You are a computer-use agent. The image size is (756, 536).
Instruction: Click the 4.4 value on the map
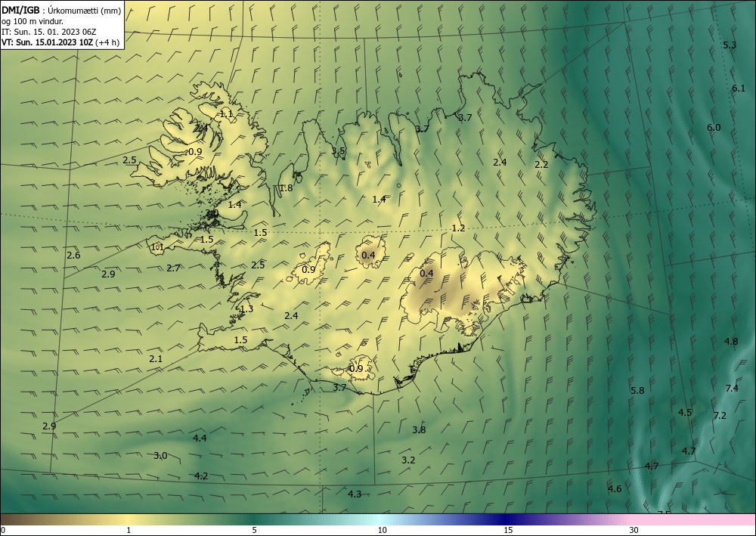200,438
